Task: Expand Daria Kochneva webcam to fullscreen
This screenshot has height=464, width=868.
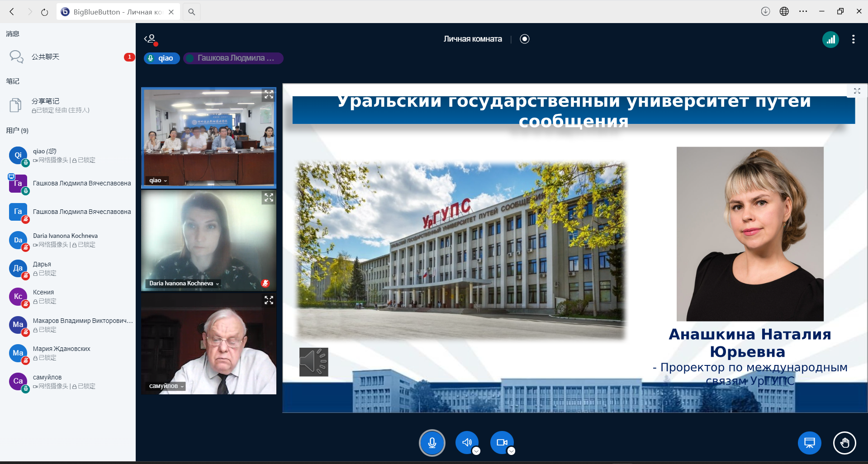Action: (x=269, y=198)
